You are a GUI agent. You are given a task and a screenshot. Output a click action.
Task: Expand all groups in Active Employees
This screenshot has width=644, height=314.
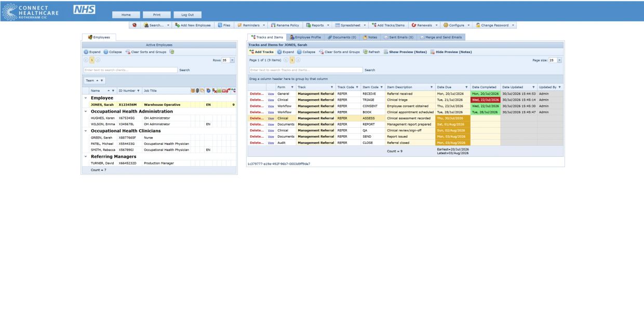[91, 52]
